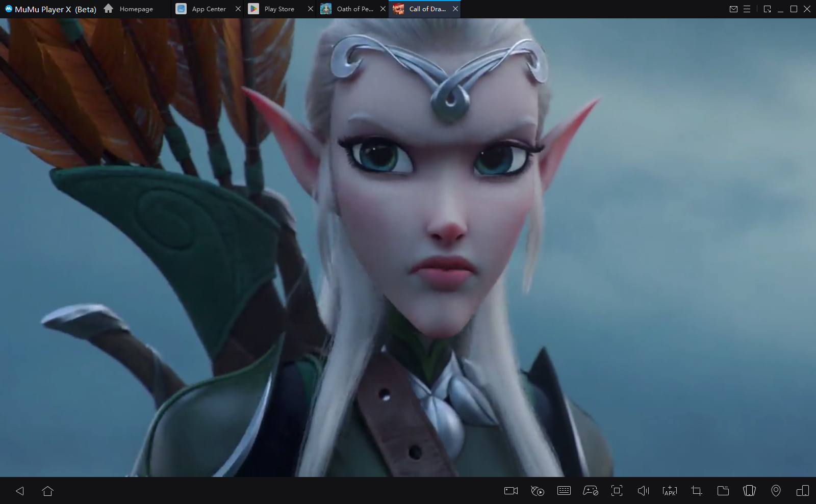The height and width of the screenshot is (504, 816).
Task: Open the virtual location pin tool
Action: [776, 491]
